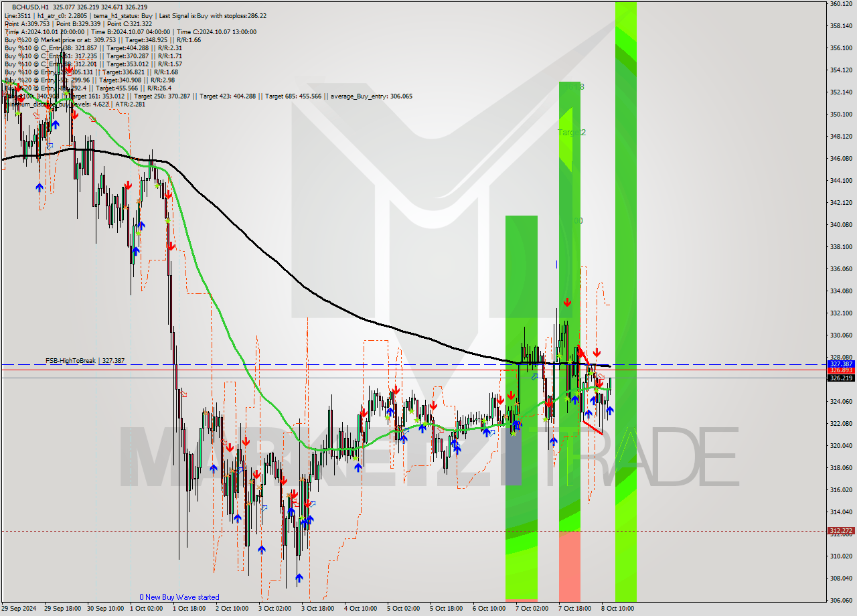
Task: Click the 344.100 price axis label
Action: coord(841,181)
